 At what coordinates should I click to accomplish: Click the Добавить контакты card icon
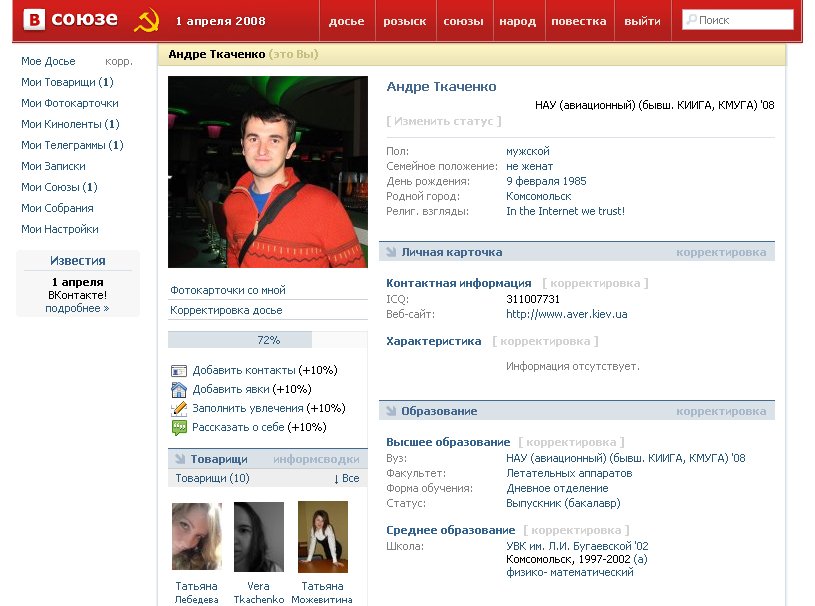pyautogui.click(x=179, y=371)
